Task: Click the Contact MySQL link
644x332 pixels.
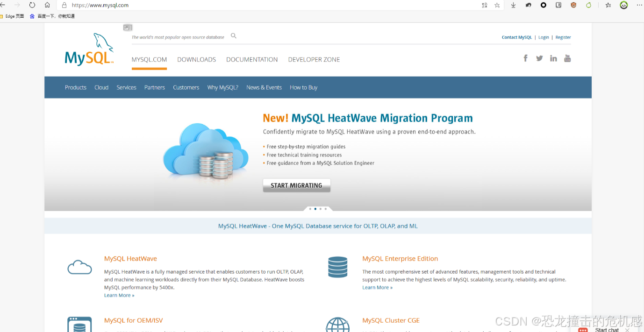Action: [517, 37]
